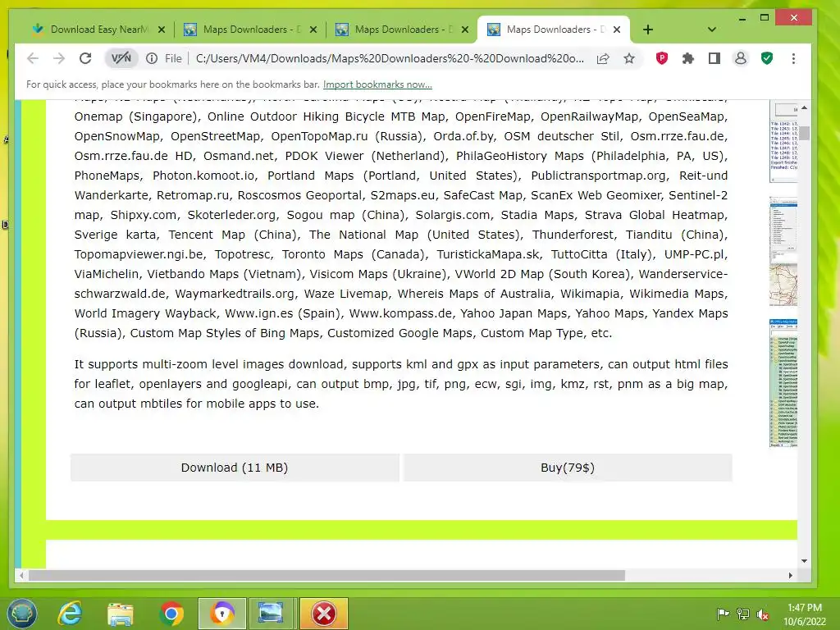Open the Chrome profile avatar

741,58
